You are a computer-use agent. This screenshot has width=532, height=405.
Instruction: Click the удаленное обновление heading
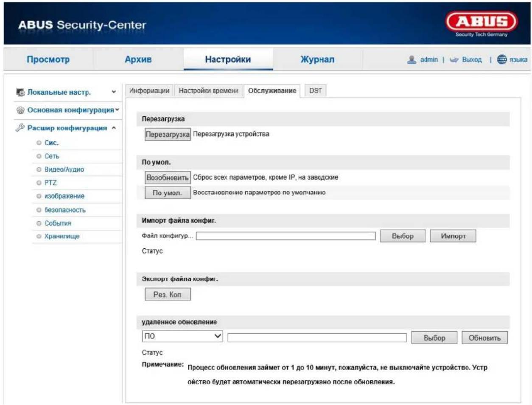[x=179, y=322]
